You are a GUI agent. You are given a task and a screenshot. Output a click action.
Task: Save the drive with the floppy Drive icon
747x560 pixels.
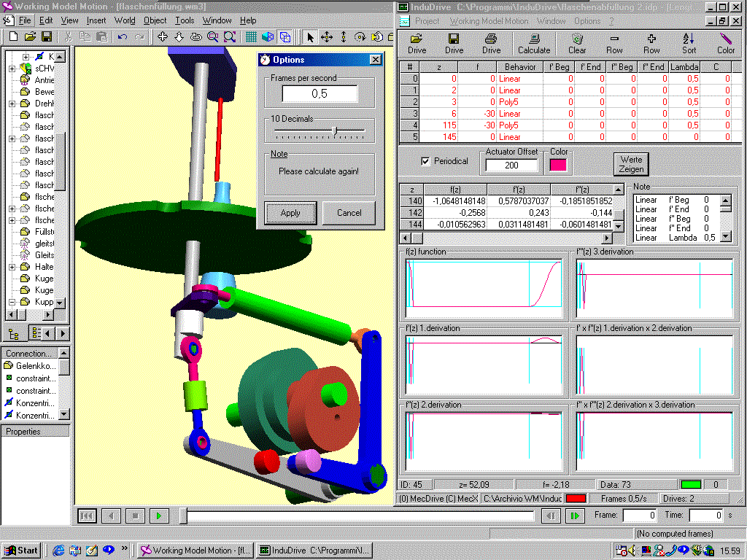tap(454, 44)
